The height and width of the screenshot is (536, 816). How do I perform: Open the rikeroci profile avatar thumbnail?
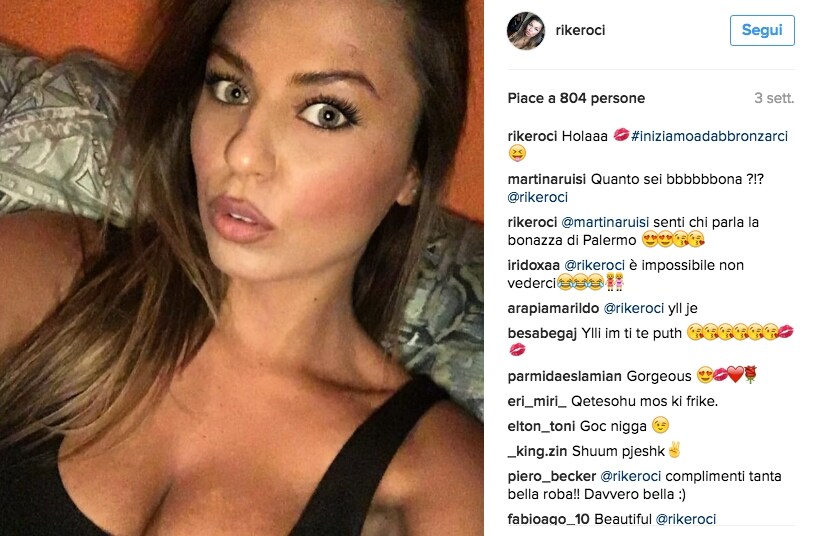pyautogui.click(x=526, y=31)
